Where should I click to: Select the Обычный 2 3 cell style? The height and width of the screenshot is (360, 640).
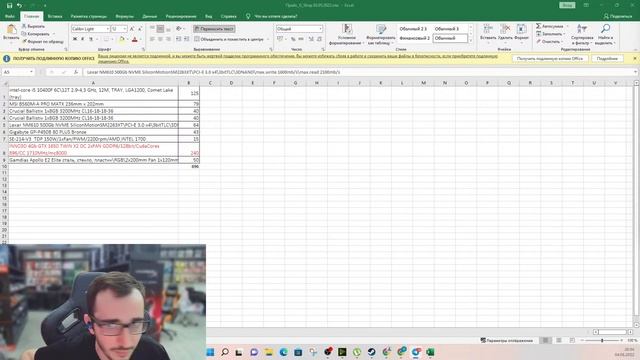[413, 29]
